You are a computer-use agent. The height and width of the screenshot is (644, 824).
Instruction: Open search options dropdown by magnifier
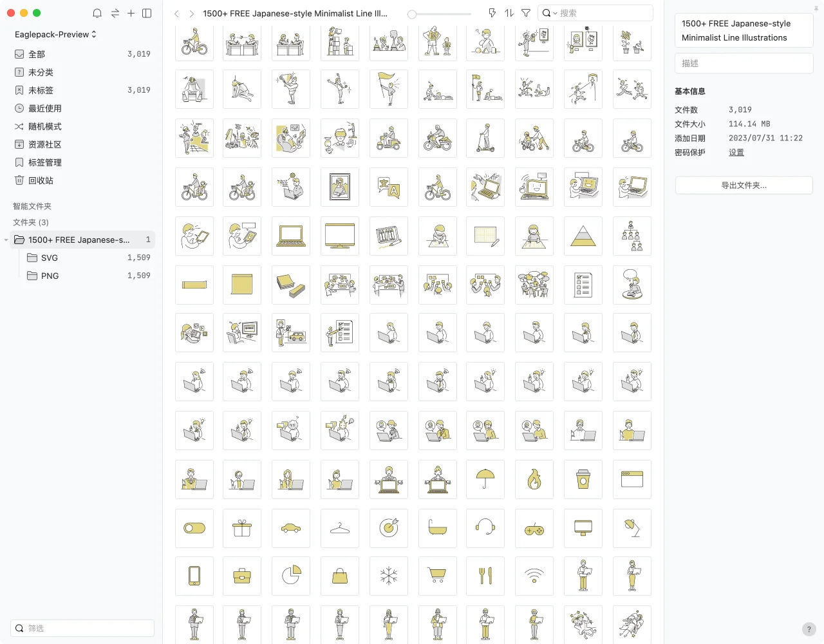click(549, 13)
